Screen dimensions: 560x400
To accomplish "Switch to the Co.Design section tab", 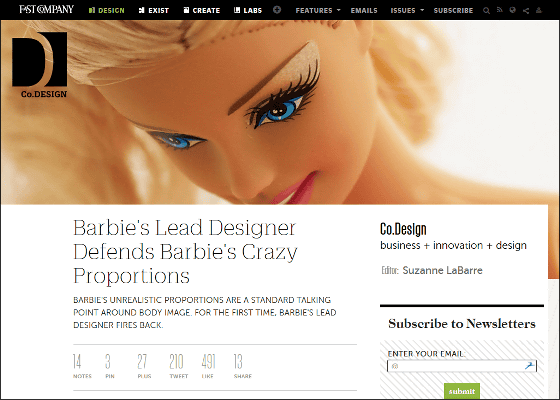I will pyautogui.click(x=106, y=10).
